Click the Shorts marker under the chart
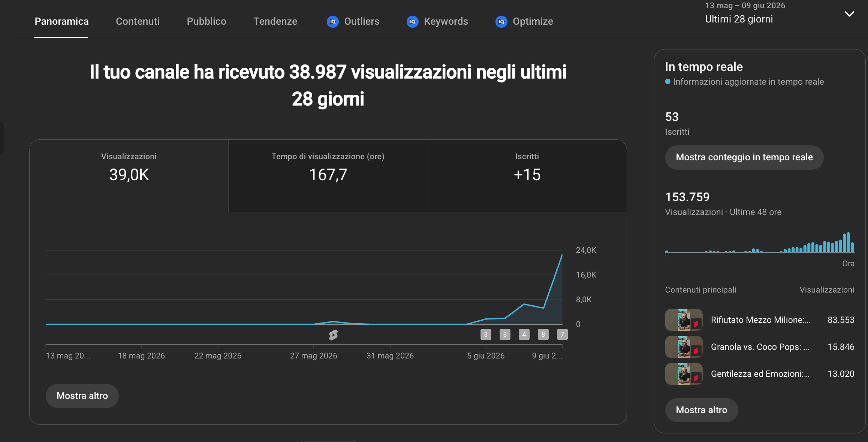Screen dimensions: 868x442 coord(333,335)
